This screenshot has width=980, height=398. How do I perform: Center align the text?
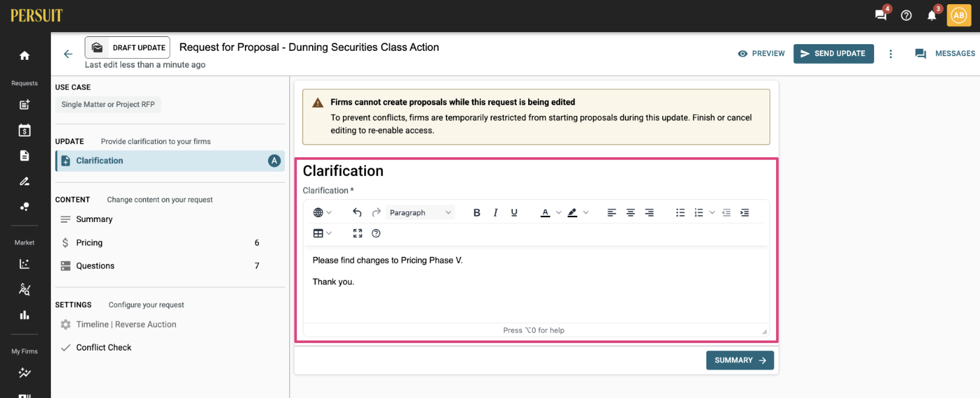pos(630,212)
